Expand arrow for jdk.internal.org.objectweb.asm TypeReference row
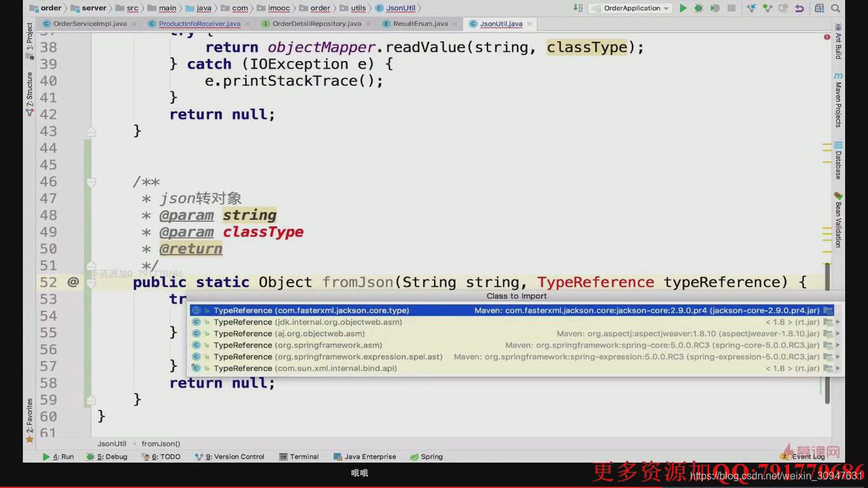Screen dimensions: 868x488 (x=838, y=322)
